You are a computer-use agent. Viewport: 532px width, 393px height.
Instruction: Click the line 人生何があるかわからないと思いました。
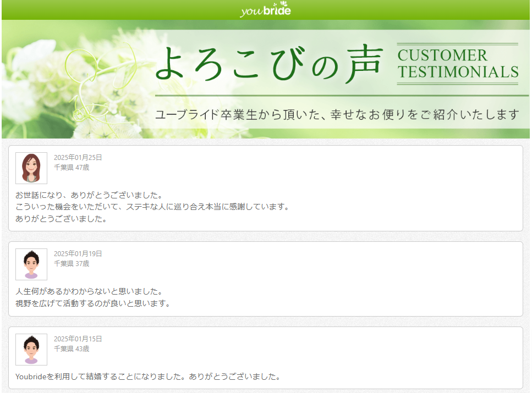[90, 291]
